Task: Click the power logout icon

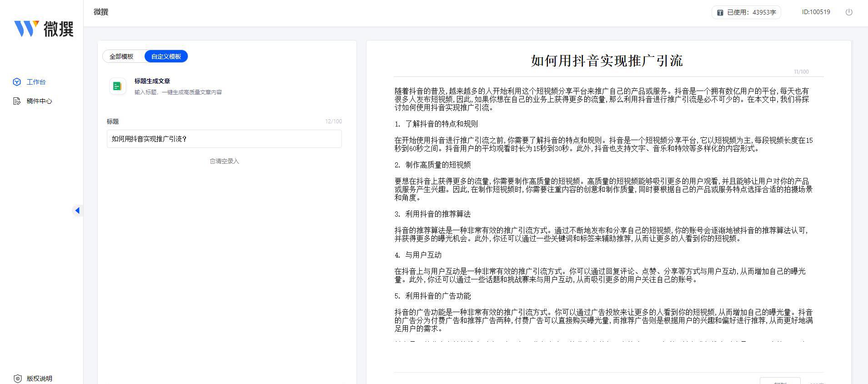Action: (x=849, y=12)
